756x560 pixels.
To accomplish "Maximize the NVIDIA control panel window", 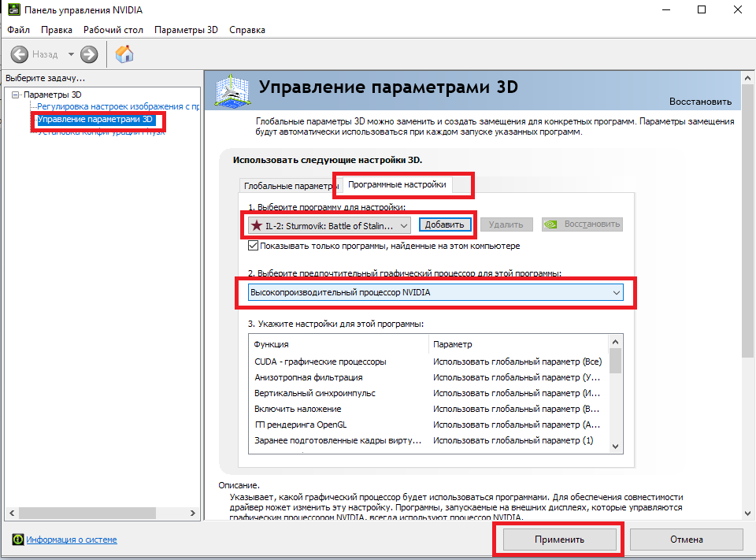I will (702, 9).
